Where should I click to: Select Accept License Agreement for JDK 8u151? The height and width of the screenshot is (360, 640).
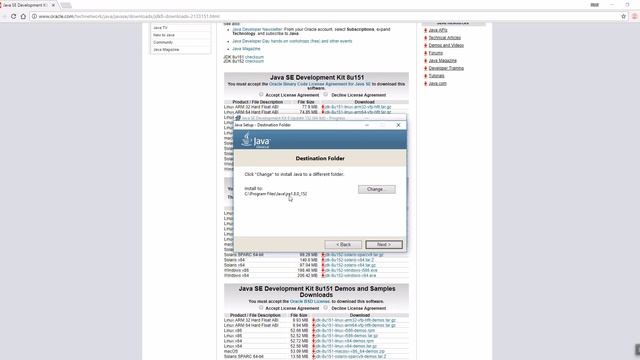(x=261, y=94)
